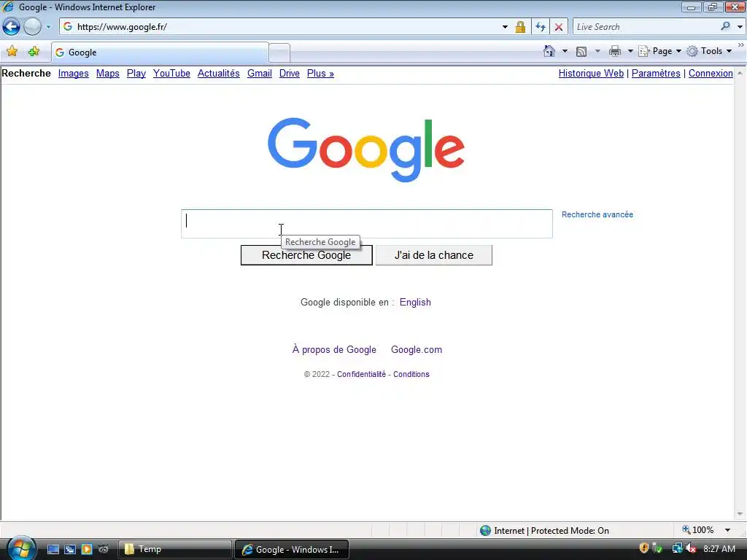
Task: Click the security lock icon
Action: (x=520, y=27)
